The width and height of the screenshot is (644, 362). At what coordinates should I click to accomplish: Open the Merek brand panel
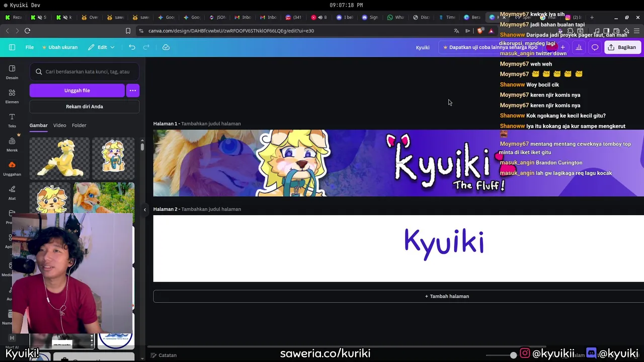pos(12,144)
